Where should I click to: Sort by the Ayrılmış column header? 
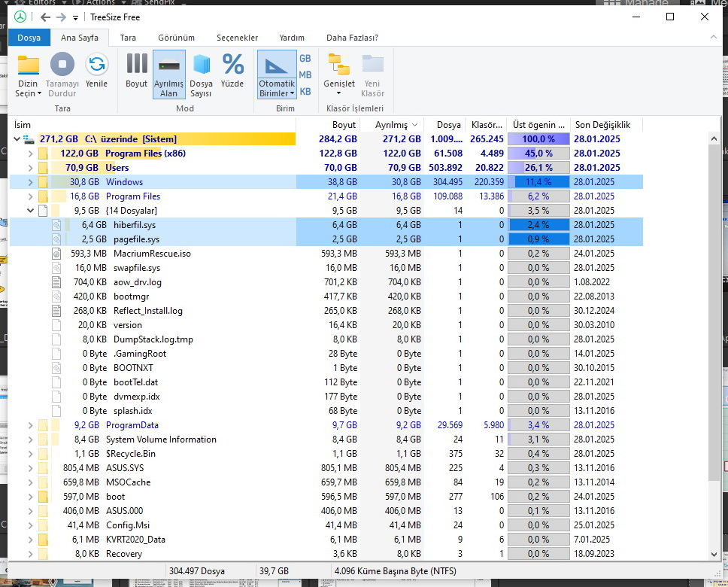tap(392, 125)
